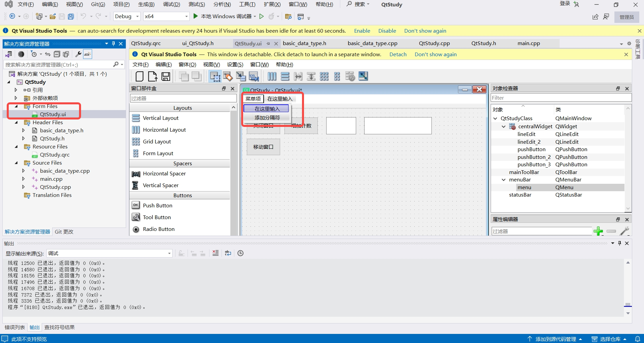Click the Detach link
This screenshot has height=343, width=644.
pos(398,54)
